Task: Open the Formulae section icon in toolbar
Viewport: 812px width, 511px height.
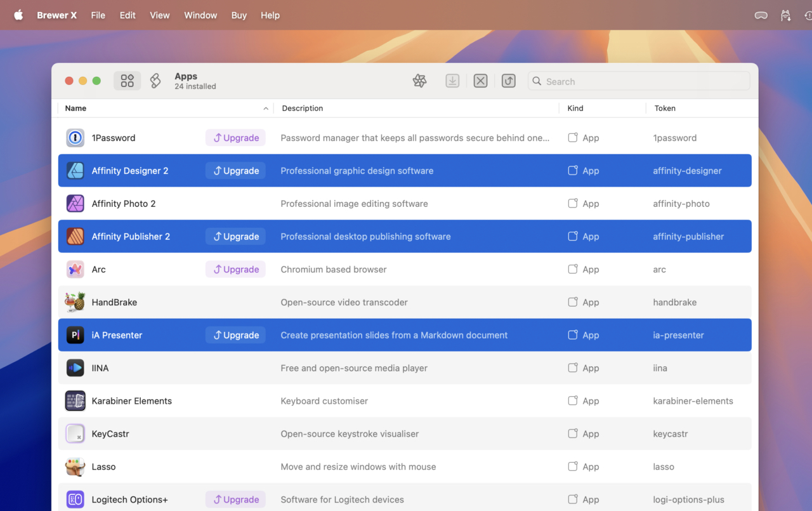Action: coord(155,81)
